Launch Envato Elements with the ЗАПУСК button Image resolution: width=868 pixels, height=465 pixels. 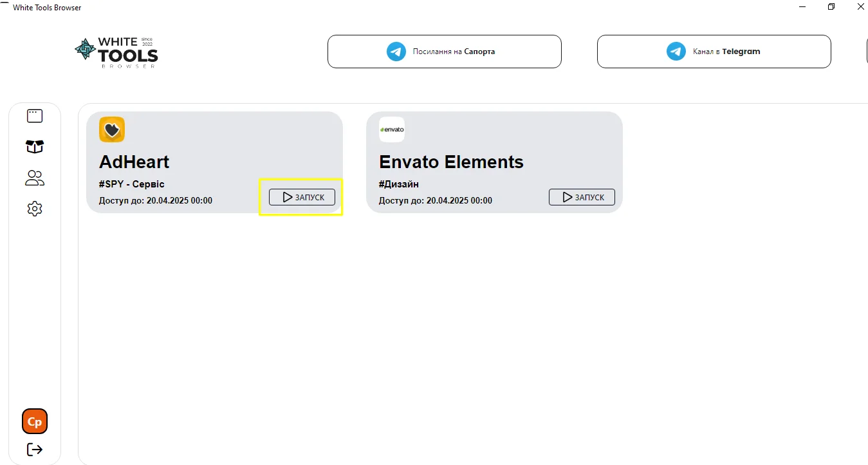(582, 197)
